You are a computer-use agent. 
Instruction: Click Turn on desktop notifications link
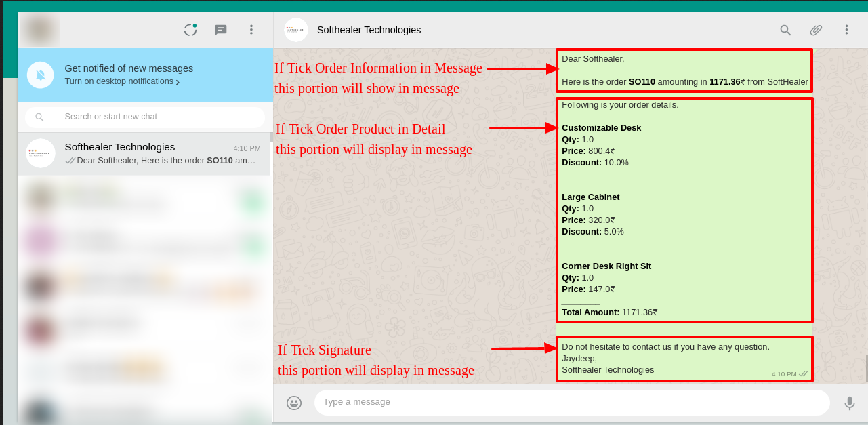[x=119, y=81]
